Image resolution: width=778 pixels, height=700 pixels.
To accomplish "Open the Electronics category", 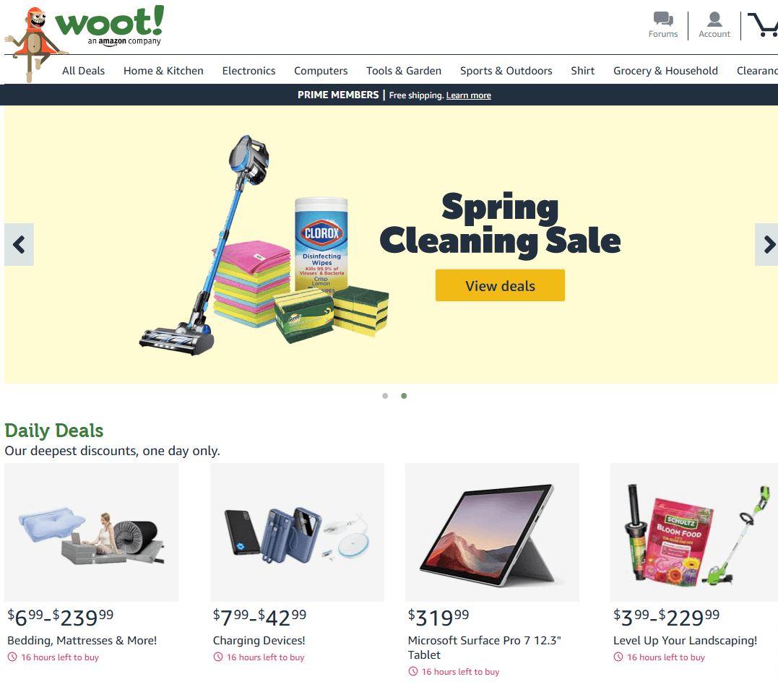I will coord(248,71).
